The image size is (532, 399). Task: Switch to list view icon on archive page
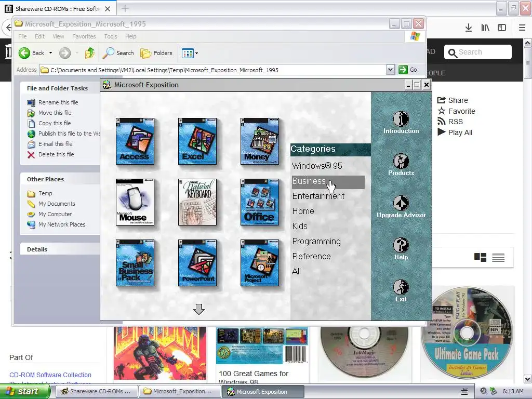pyautogui.click(x=498, y=258)
